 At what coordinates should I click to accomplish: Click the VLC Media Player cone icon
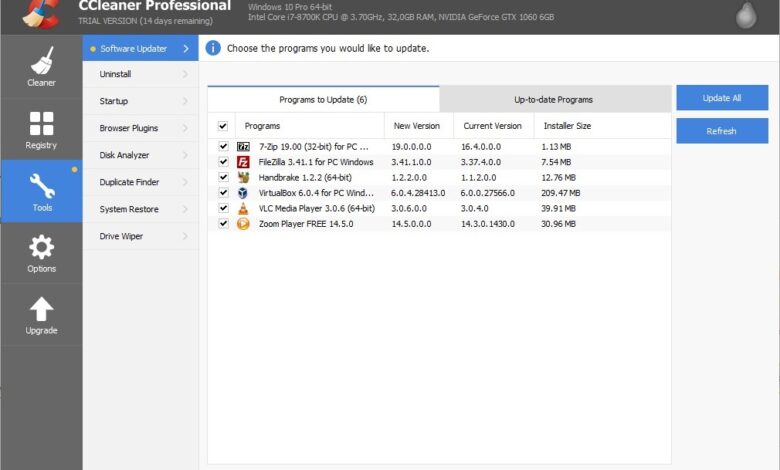(x=243, y=208)
